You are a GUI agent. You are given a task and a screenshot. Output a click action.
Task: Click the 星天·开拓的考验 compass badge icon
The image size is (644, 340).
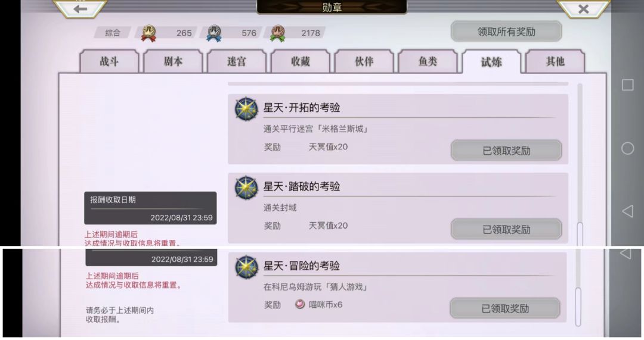[246, 109]
